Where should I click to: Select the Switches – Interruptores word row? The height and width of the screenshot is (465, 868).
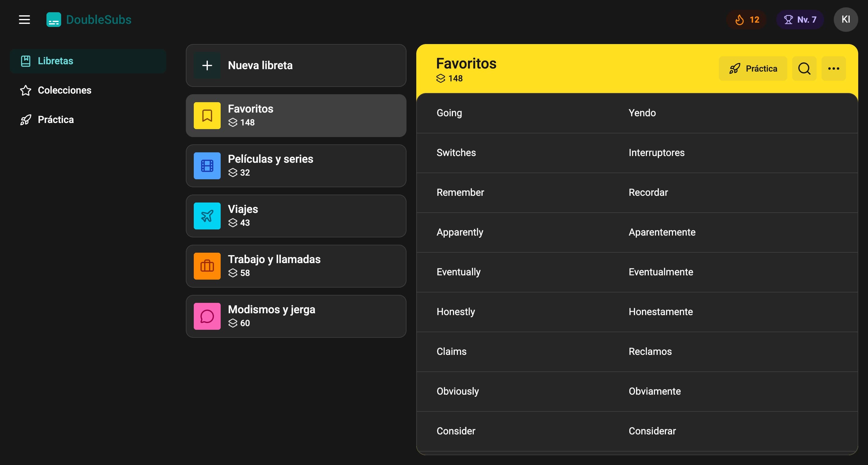pyautogui.click(x=637, y=153)
